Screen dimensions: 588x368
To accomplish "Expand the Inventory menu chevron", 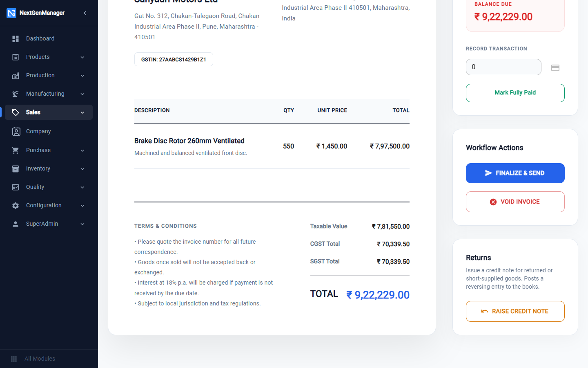I will 82,168.
